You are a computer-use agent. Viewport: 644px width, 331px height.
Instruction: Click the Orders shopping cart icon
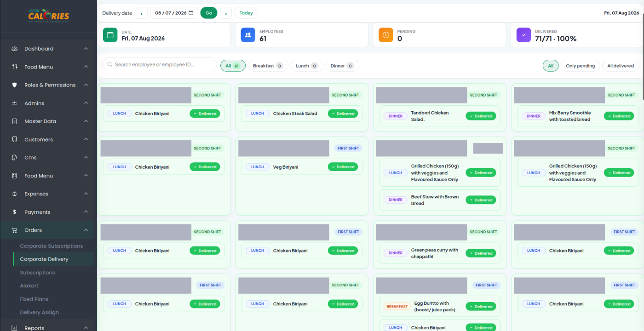14,230
